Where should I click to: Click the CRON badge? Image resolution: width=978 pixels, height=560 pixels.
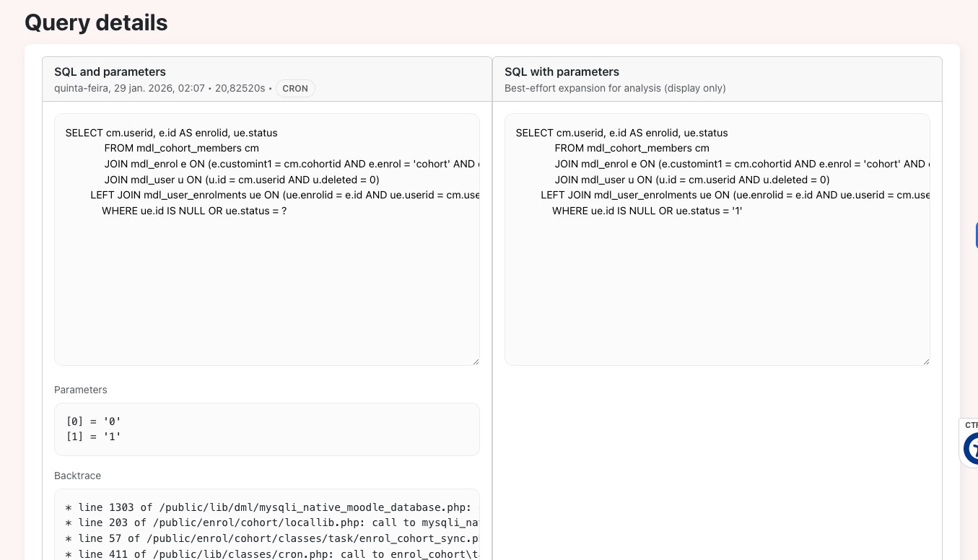(x=295, y=88)
